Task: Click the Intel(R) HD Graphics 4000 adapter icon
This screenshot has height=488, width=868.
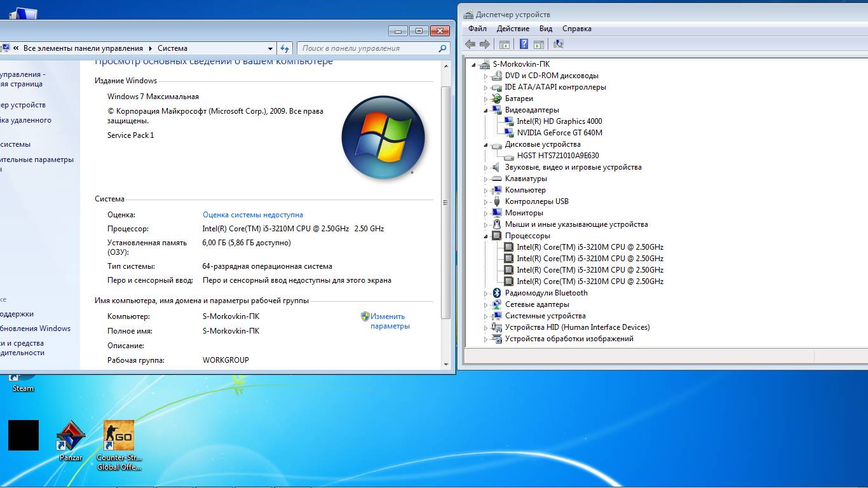Action: tap(508, 121)
